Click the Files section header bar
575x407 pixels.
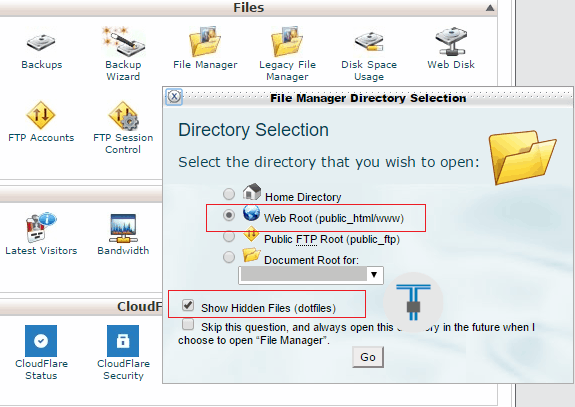pos(248,8)
